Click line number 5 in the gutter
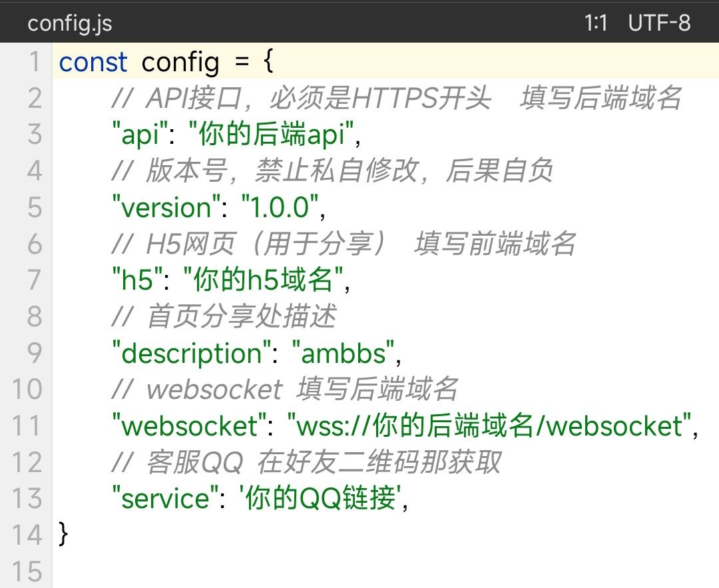This screenshot has width=719, height=588. (x=34, y=208)
